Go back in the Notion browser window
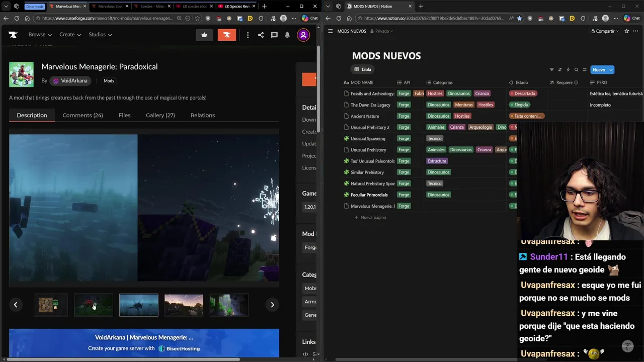Image resolution: width=644 pixels, height=362 pixels. coord(328,18)
